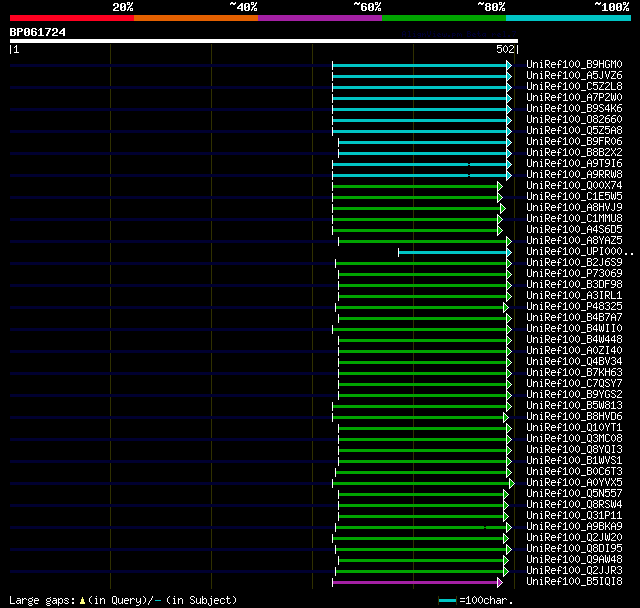Click the query end position label 502
Screen dimensions: 640x608
click(x=505, y=49)
